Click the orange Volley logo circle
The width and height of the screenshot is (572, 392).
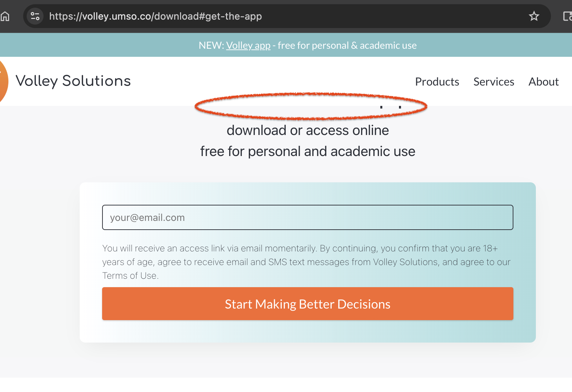pyautogui.click(x=3, y=81)
